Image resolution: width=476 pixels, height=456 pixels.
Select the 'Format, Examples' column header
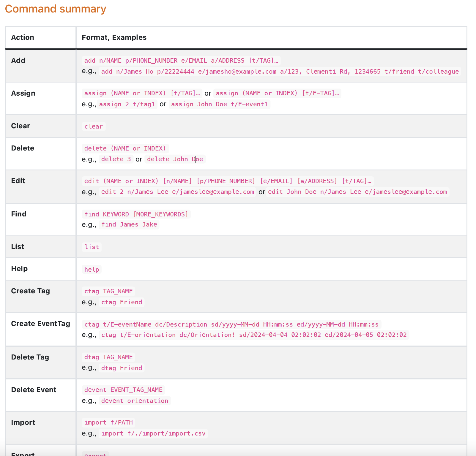271,37
